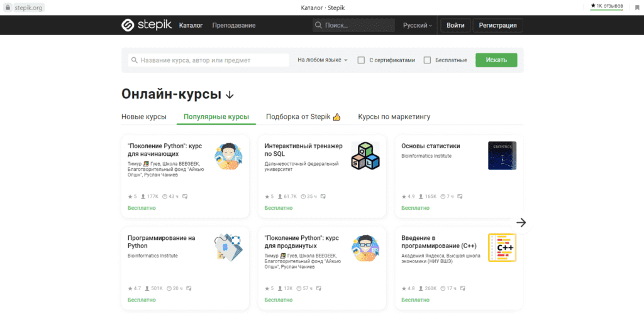Click the magnifier icon in header search

tap(319, 26)
